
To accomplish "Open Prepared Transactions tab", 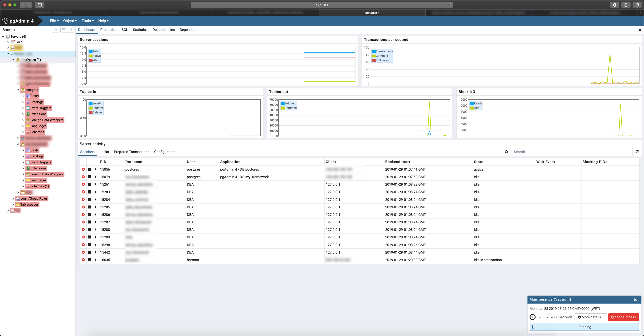I will pyautogui.click(x=132, y=152).
